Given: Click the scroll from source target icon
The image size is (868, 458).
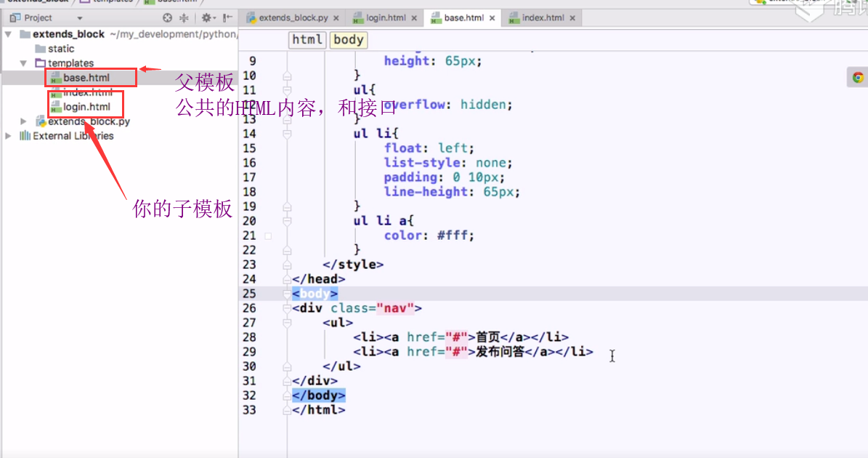Looking at the screenshot, I should pos(167,17).
